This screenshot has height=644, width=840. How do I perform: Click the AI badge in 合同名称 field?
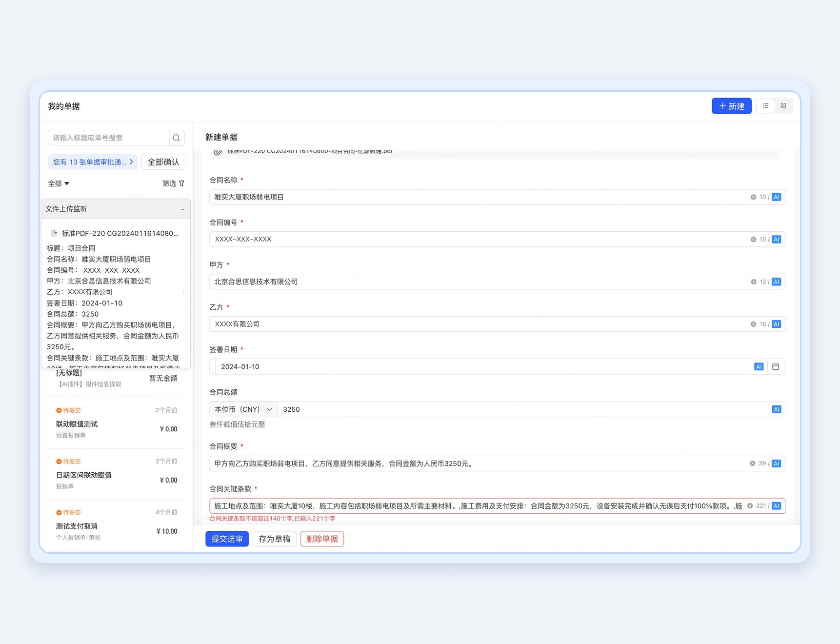776,197
